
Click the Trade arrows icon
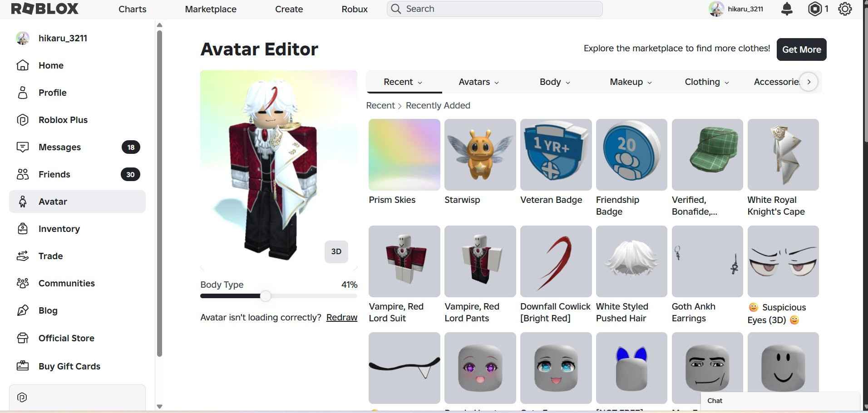click(x=23, y=256)
